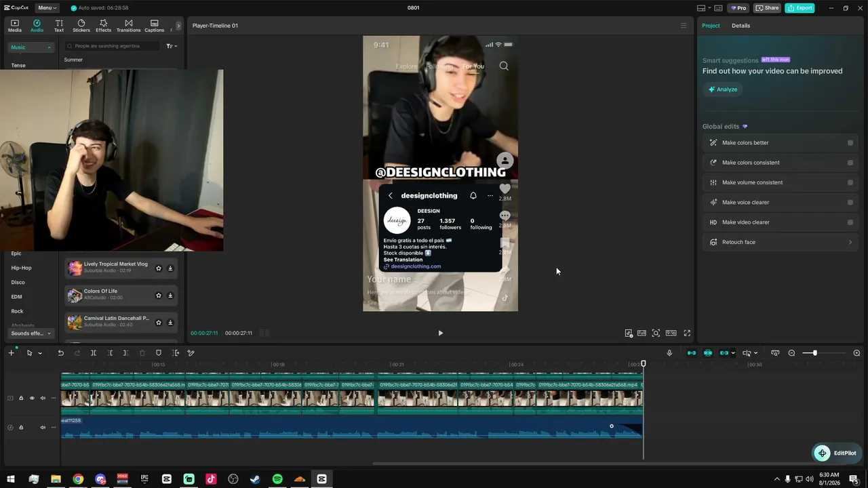Add a marker shield icon
Image resolution: width=868 pixels, height=488 pixels.
[x=159, y=352]
